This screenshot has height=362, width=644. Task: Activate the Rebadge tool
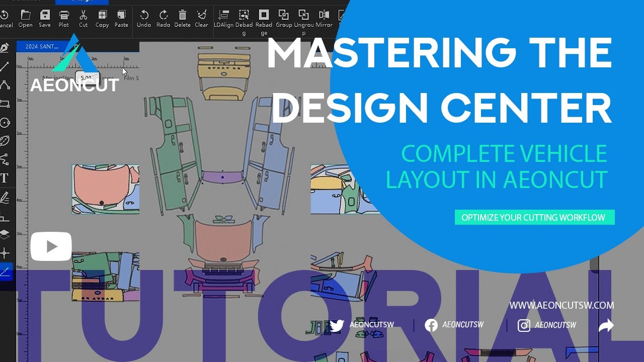click(264, 22)
